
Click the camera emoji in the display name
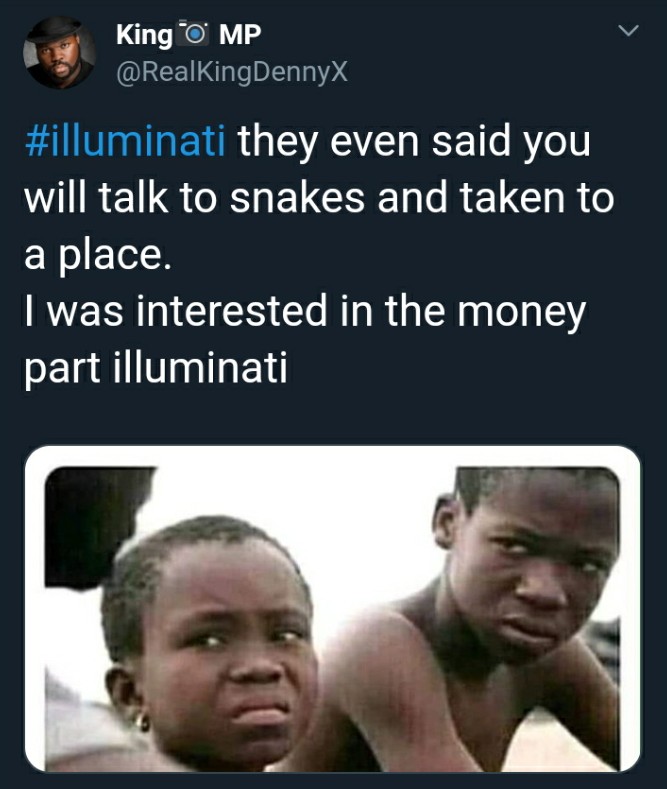pyautogui.click(x=195, y=35)
